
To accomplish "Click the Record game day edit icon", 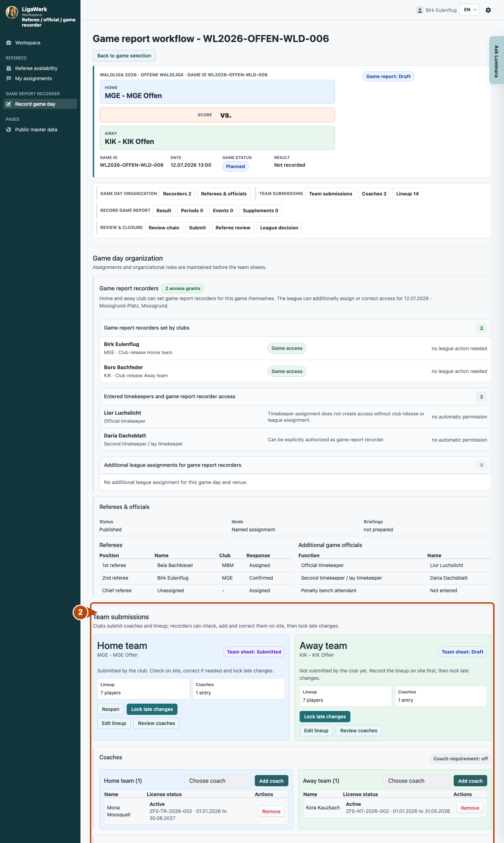I will pyautogui.click(x=9, y=104).
